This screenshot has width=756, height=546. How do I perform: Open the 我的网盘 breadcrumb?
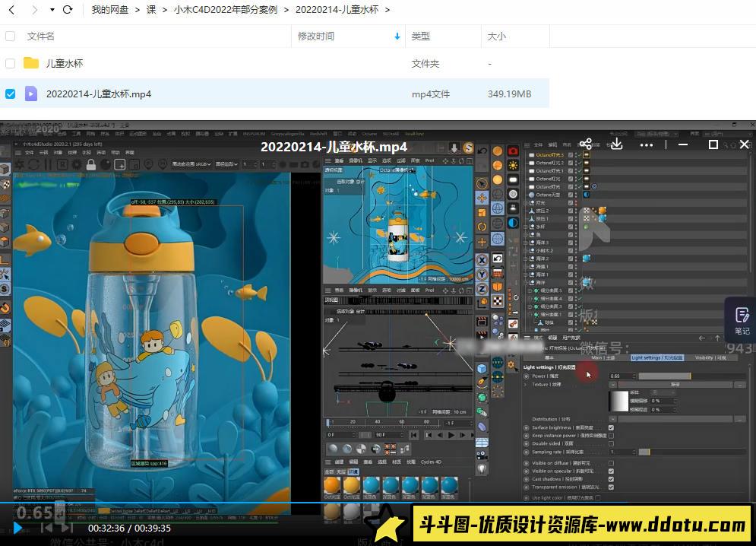[x=110, y=10]
